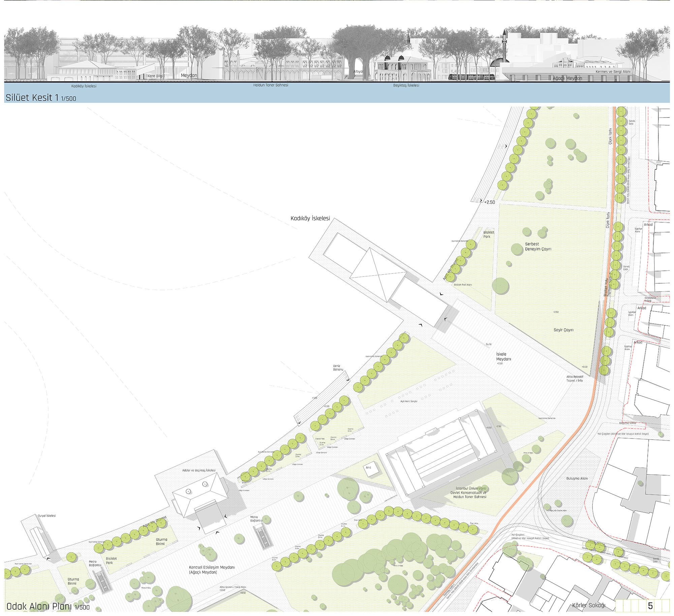Click the metro escalator symbol nearest Turyol İskelesi

(x=102, y=581)
